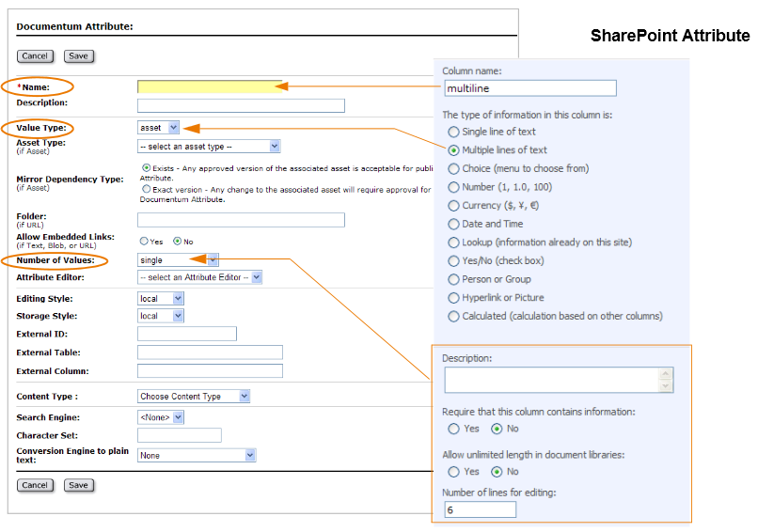The width and height of the screenshot is (758, 532).
Task: Click the External ID field
Action: click(186, 334)
